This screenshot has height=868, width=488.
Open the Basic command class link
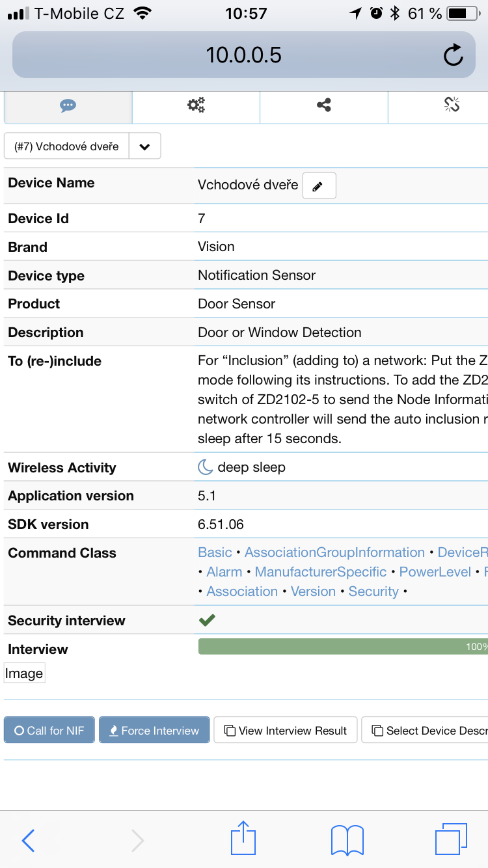click(215, 552)
